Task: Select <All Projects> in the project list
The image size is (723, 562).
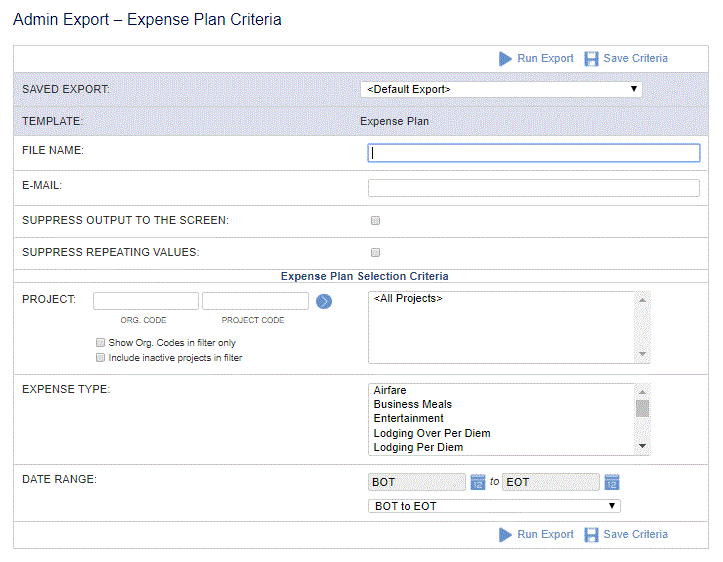Action: point(408,298)
